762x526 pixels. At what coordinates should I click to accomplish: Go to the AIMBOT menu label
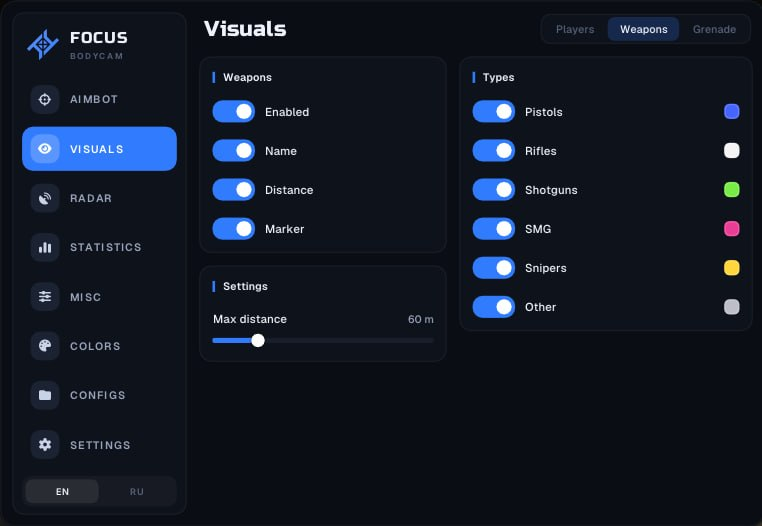pos(94,99)
